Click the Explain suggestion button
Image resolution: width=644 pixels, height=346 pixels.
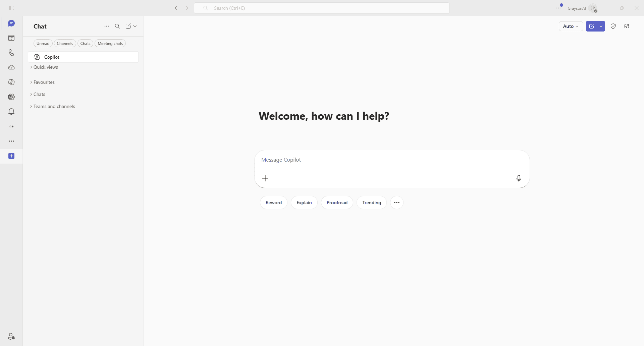click(x=304, y=203)
